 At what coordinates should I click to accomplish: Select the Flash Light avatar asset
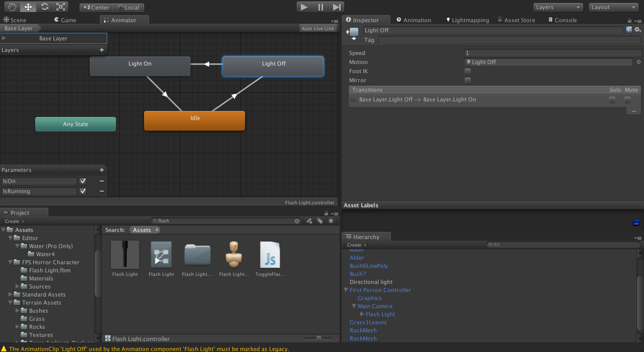pyautogui.click(x=234, y=259)
